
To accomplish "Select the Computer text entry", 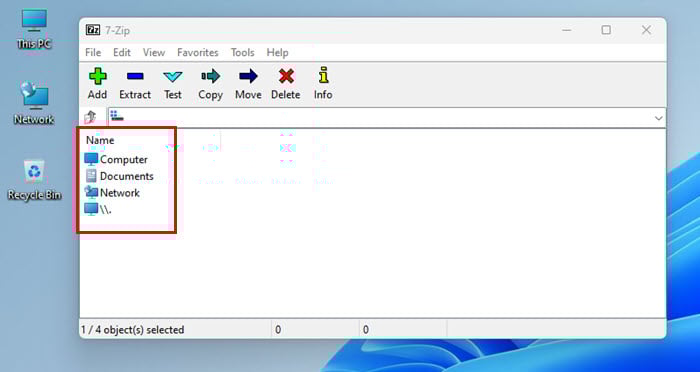I will click(x=124, y=159).
